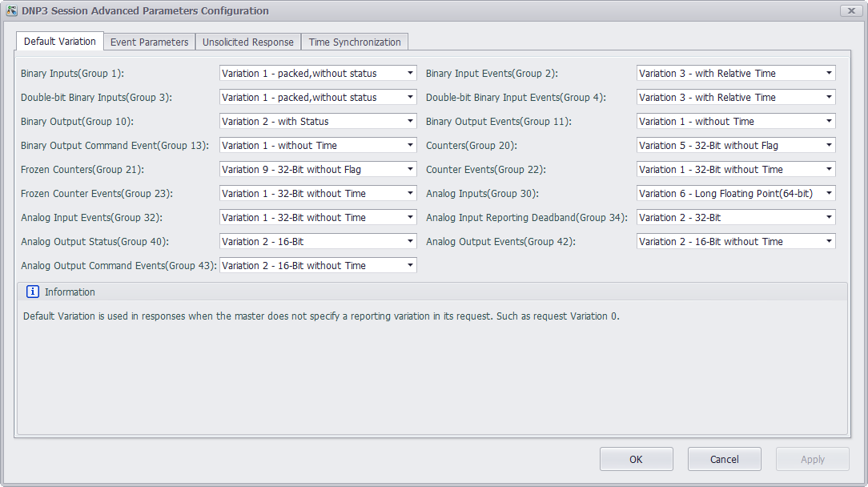868x487 pixels.
Task: Click the Cancel button
Action: coord(724,459)
